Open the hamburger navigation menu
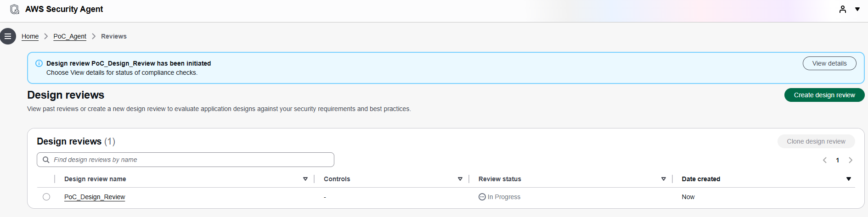The height and width of the screenshot is (217, 868). 8,36
